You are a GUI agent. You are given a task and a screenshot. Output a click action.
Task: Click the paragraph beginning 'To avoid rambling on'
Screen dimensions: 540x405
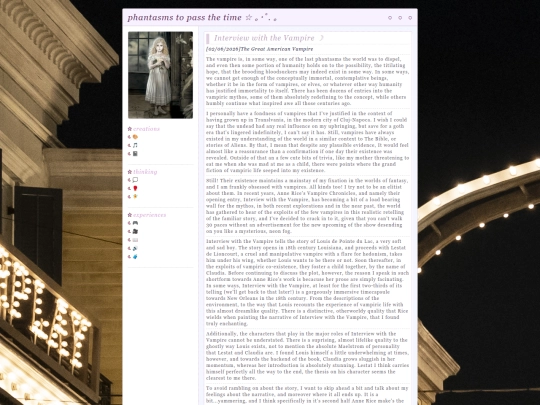[x=308, y=395]
